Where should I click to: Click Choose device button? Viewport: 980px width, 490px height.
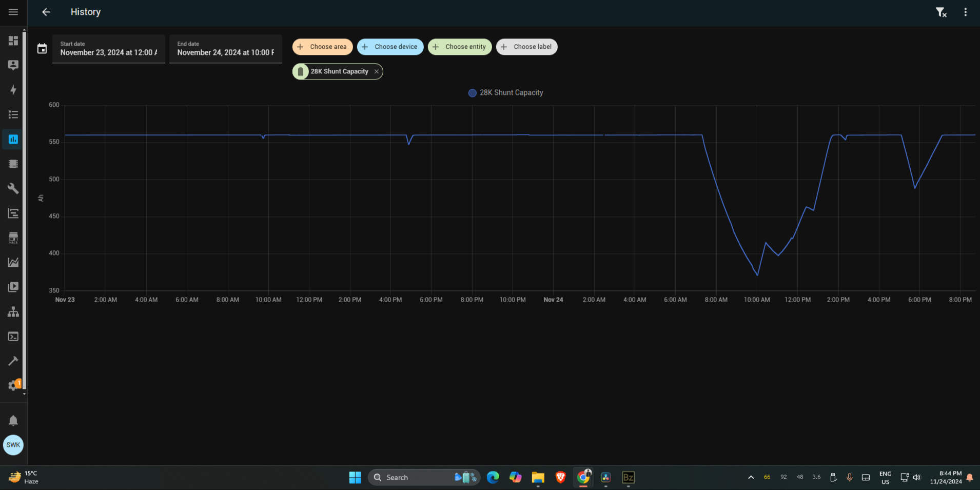click(390, 47)
